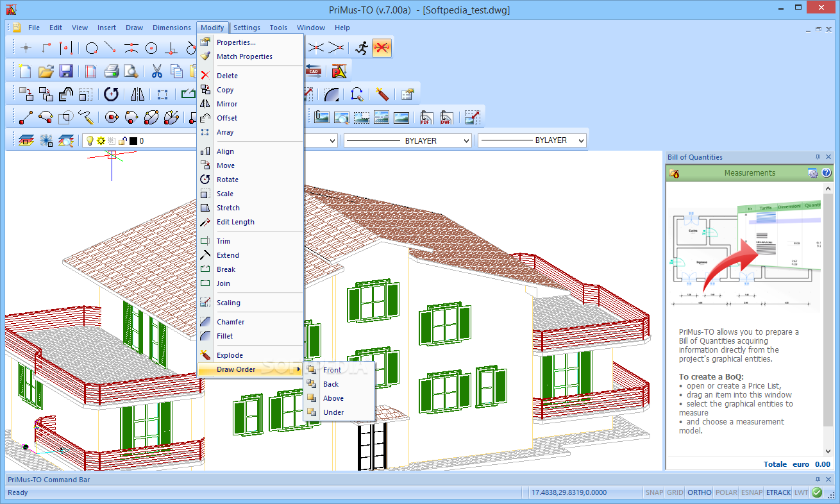This screenshot has height=504, width=840.
Task: Select the Explode dynamite toolbar icon
Action: pos(382,94)
